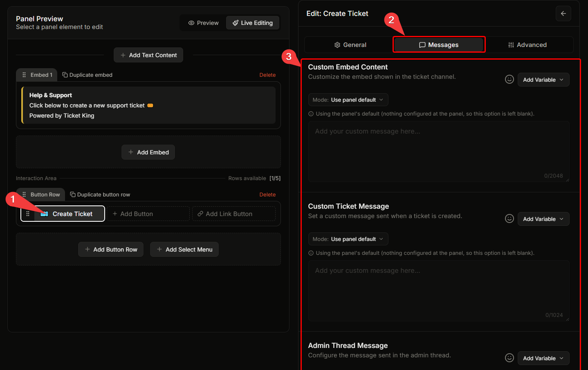This screenshot has height=370, width=588.
Task: Open Add Variable dropdown for Custom Ticket Message
Action: point(543,219)
